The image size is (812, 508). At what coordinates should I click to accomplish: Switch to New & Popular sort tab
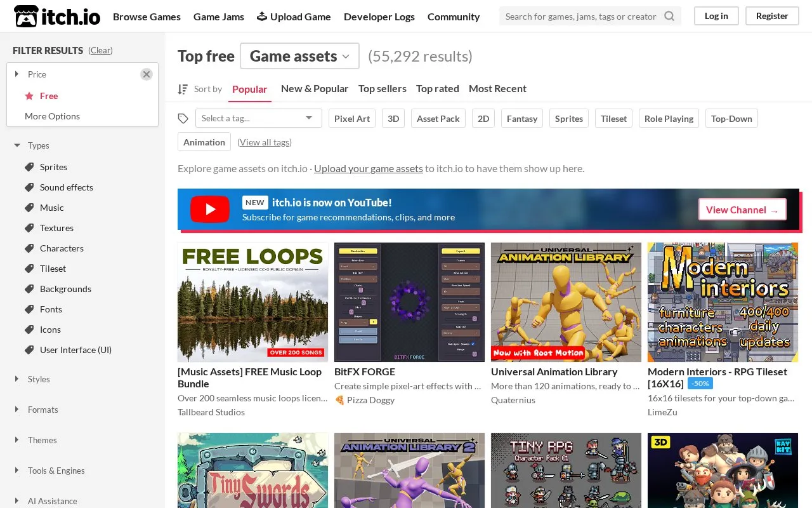(x=315, y=89)
